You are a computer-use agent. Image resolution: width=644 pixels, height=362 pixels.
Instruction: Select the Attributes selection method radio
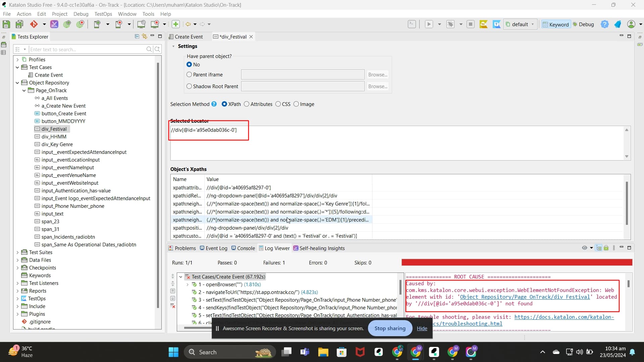point(247,104)
